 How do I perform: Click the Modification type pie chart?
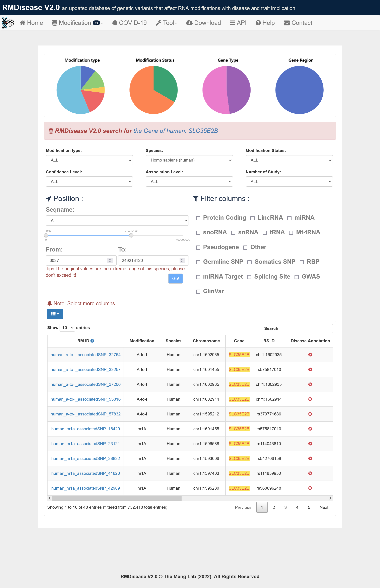pyautogui.click(x=81, y=90)
